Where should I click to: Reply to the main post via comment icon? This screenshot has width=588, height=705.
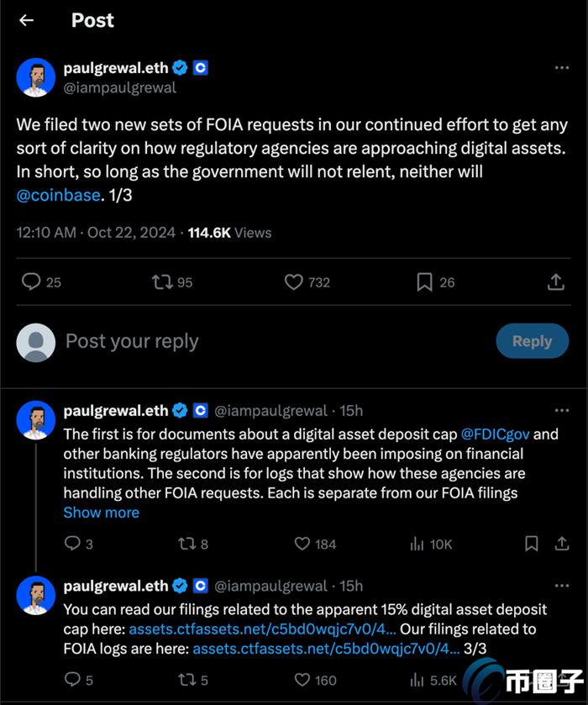pos(31,282)
